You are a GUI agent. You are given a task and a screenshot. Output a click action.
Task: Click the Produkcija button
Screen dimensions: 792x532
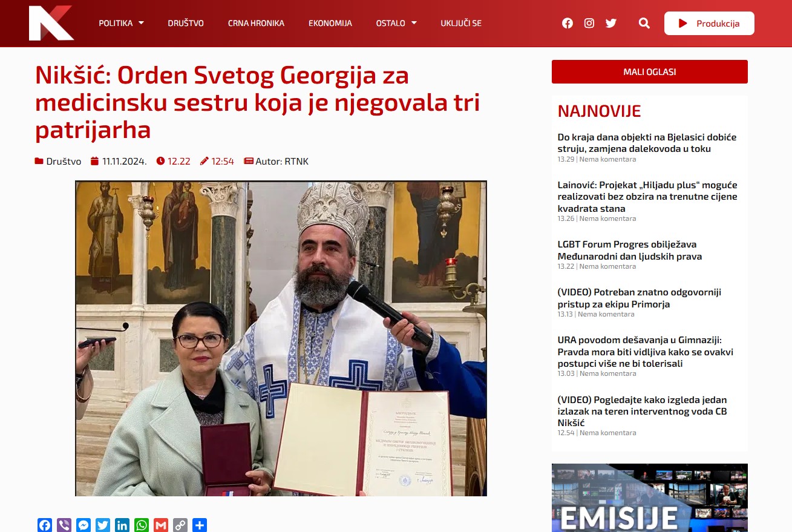[709, 23]
